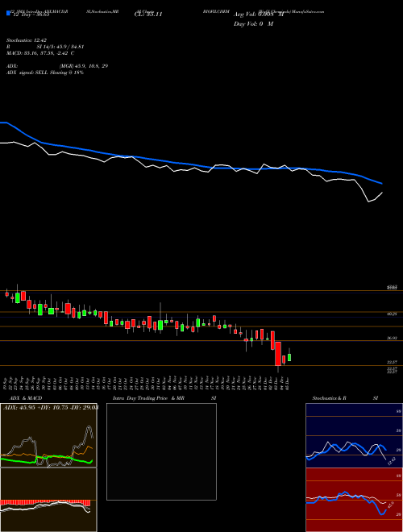Click 'ADX signal: SELL Slowing @ 18%' text
Image resolution: width=403 pixels, height=532 pixels.
(45, 73)
